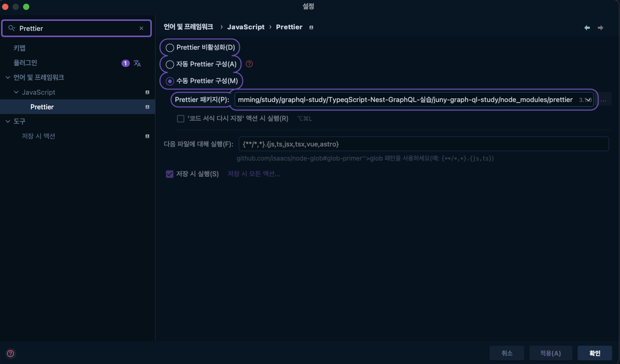
Task: Uncheck 저장 시 실행(S) checkbox
Action: pyautogui.click(x=170, y=174)
